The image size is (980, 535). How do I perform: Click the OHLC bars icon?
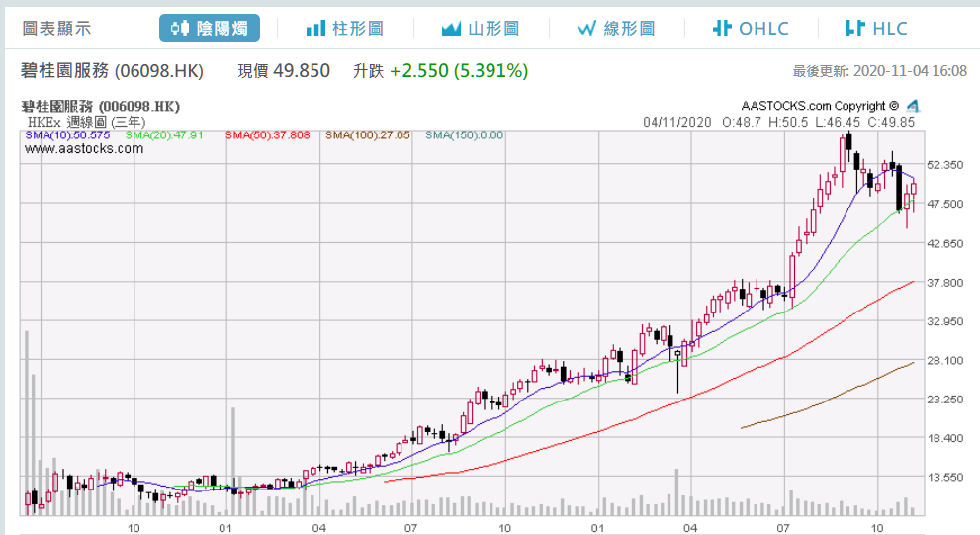pyautogui.click(x=722, y=28)
